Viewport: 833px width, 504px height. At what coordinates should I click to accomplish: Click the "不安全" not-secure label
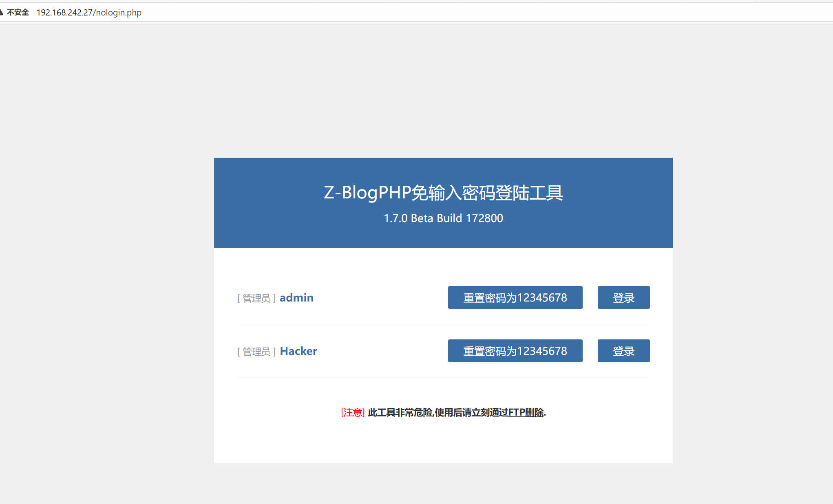pos(18,12)
